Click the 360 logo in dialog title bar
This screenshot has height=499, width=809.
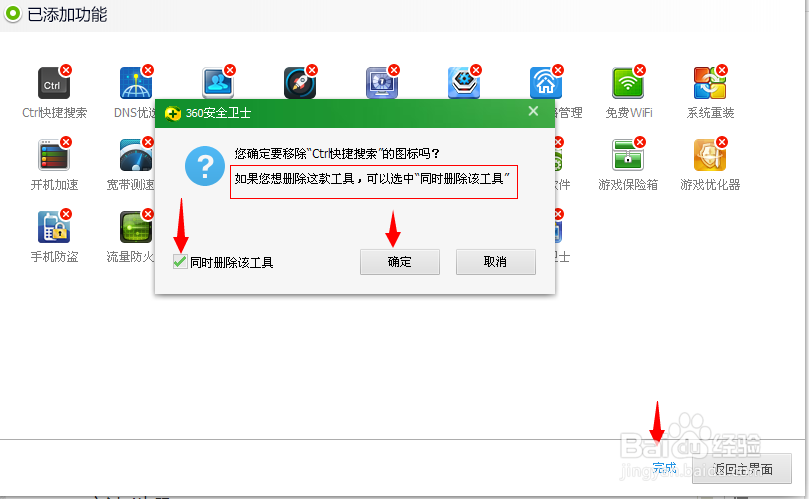(173, 114)
